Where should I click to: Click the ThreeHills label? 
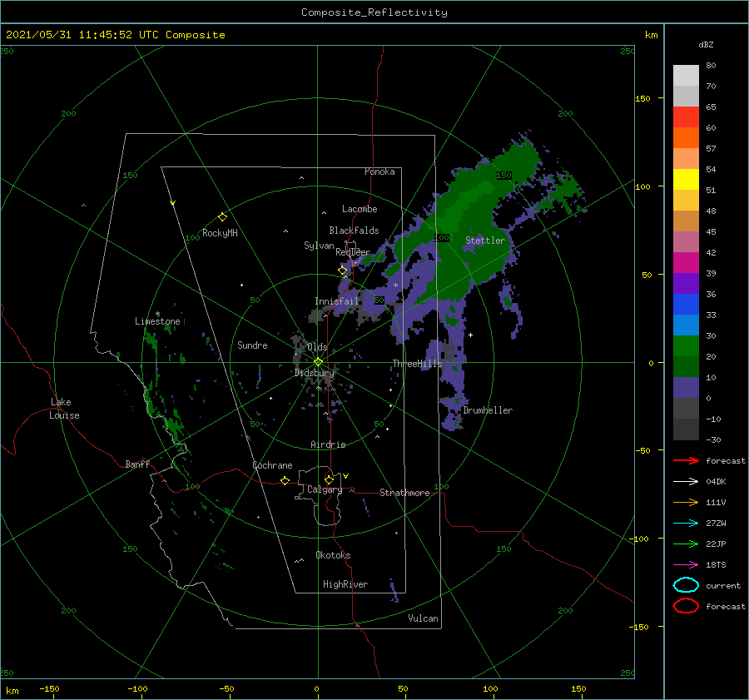coord(418,364)
